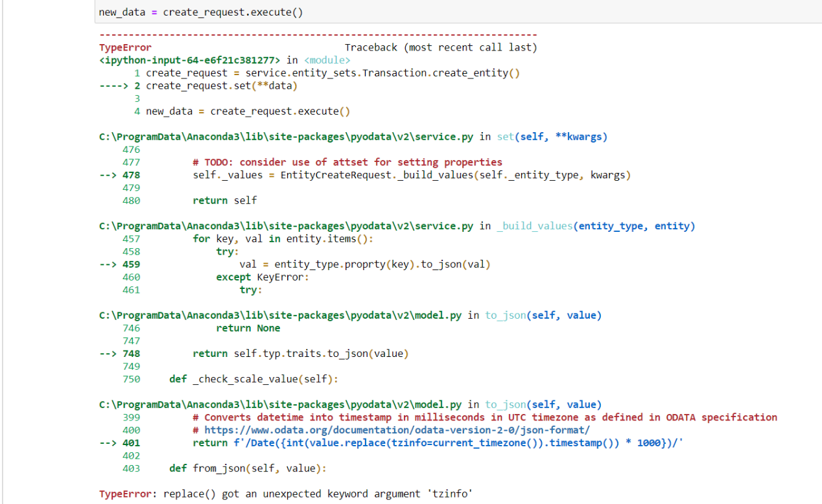This screenshot has height=504, width=822.
Task: Select the create_entity() call on line 1
Action: click(x=331, y=73)
